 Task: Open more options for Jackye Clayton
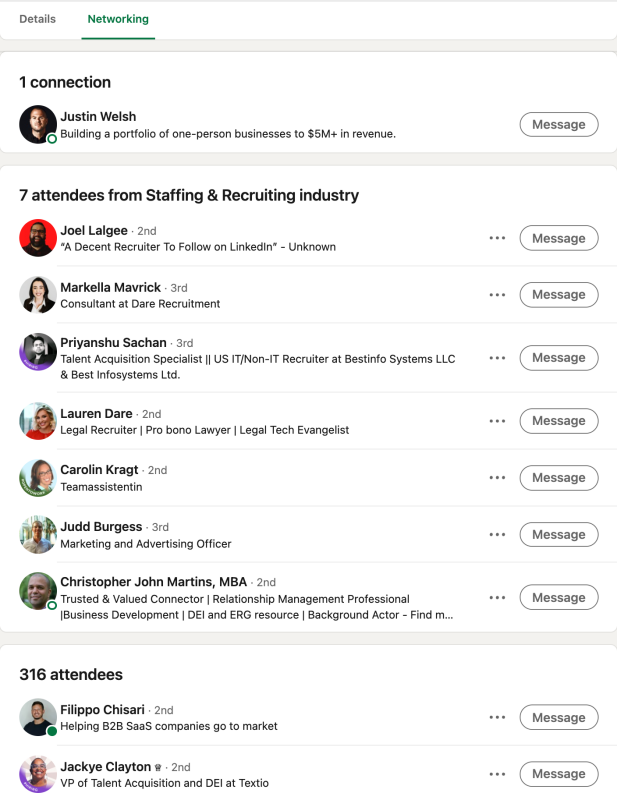point(497,774)
